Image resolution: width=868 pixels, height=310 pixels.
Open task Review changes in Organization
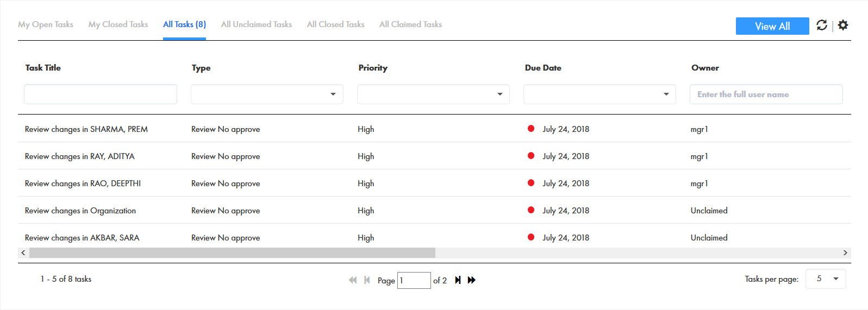(x=80, y=211)
